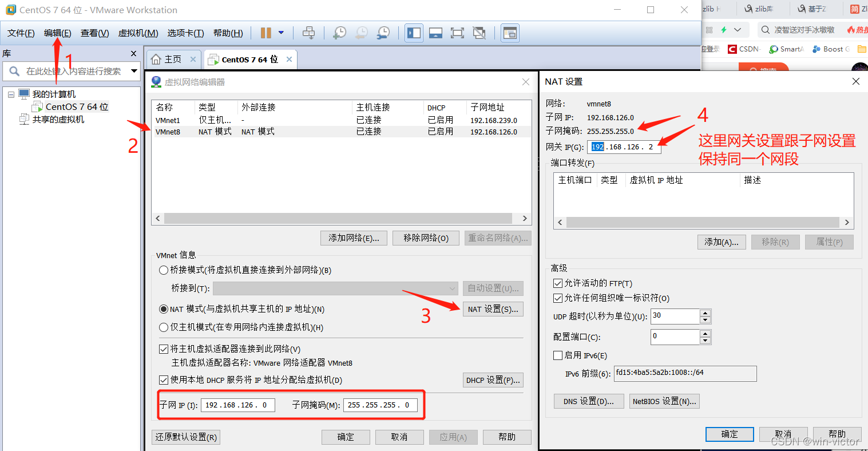Viewport: 868px width, 451px height.
Task: Click 确定 in virtual network editor
Action: click(346, 437)
